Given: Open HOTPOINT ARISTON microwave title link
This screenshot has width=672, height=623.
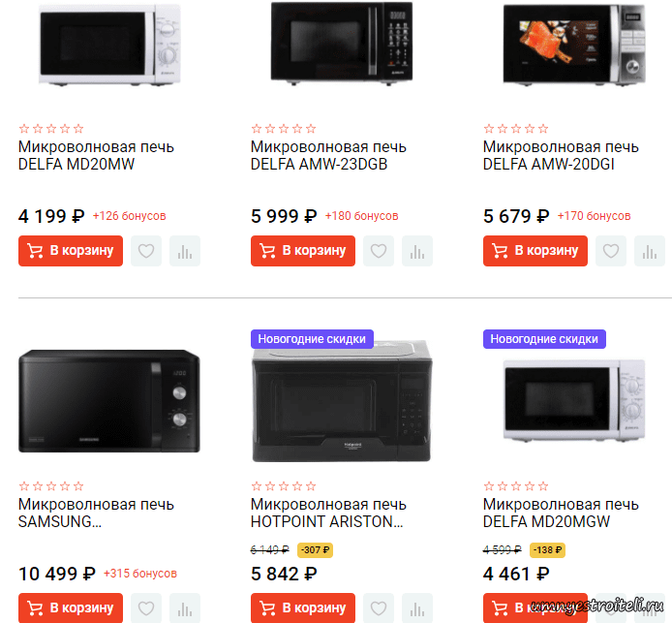Looking at the screenshot, I should 328,513.
